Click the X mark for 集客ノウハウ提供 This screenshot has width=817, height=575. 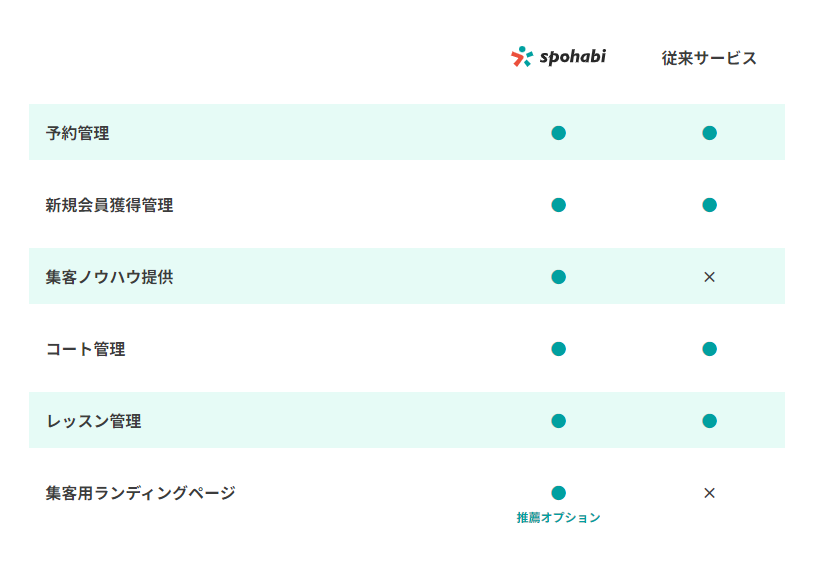pos(709,277)
